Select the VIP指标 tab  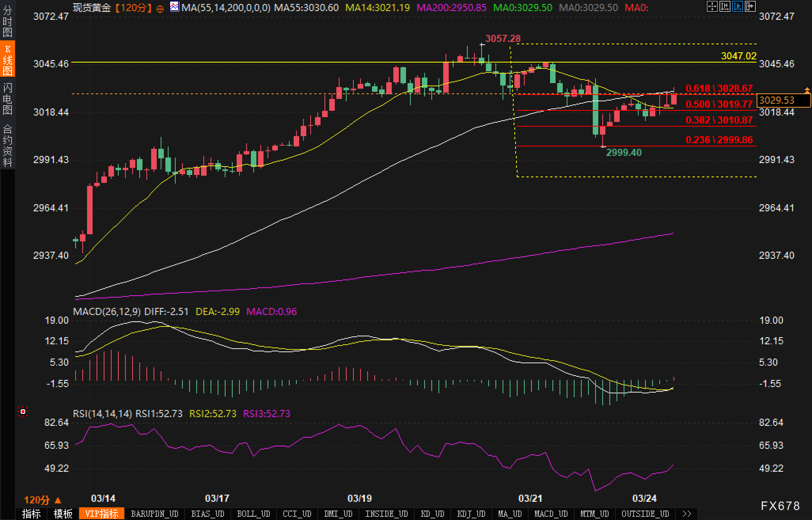point(102,514)
